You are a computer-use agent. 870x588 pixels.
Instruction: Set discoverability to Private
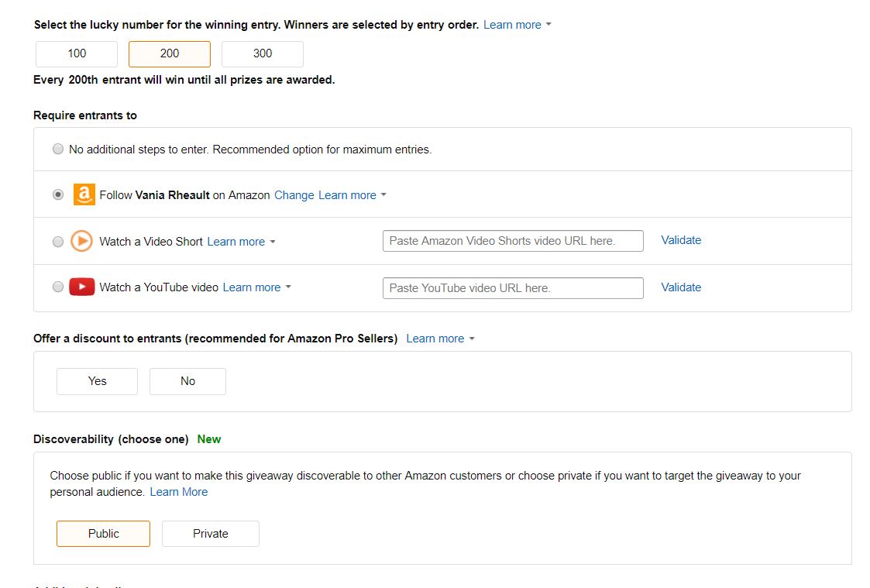tap(210, 533)
